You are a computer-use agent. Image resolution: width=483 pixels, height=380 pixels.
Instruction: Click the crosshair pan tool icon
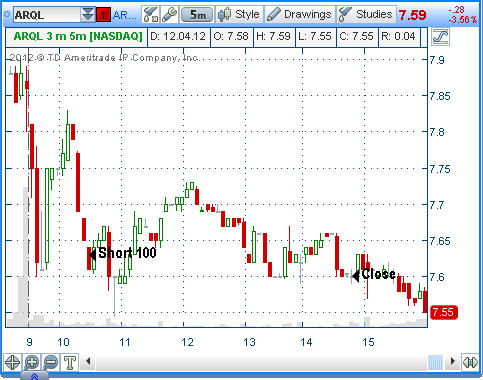tap(12, 362)
